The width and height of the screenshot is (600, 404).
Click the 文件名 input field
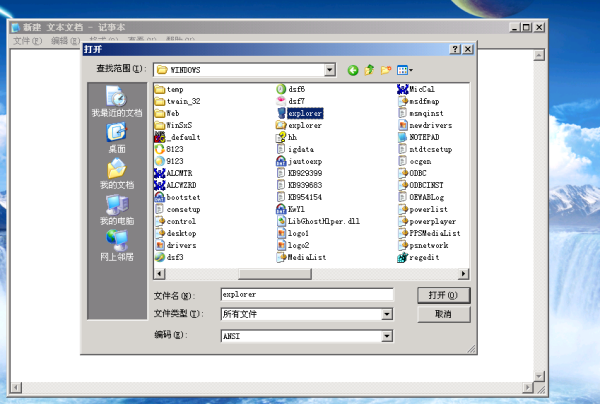point(305,295)
